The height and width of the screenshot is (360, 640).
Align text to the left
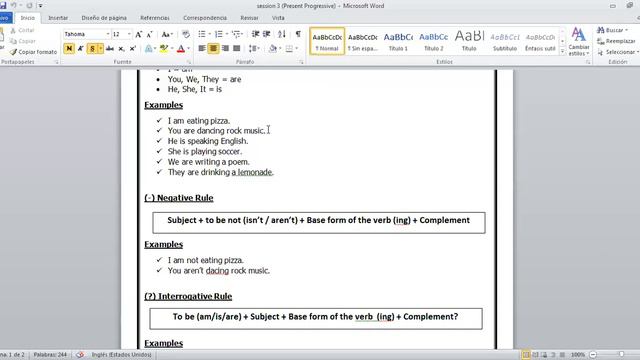tap(202, 49)
